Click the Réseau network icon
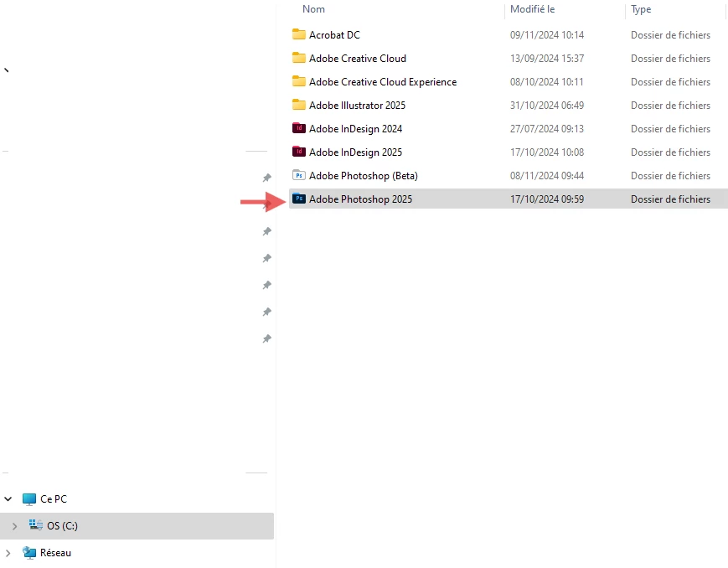Viewport: 728px width, 568px height. [28, 553]
